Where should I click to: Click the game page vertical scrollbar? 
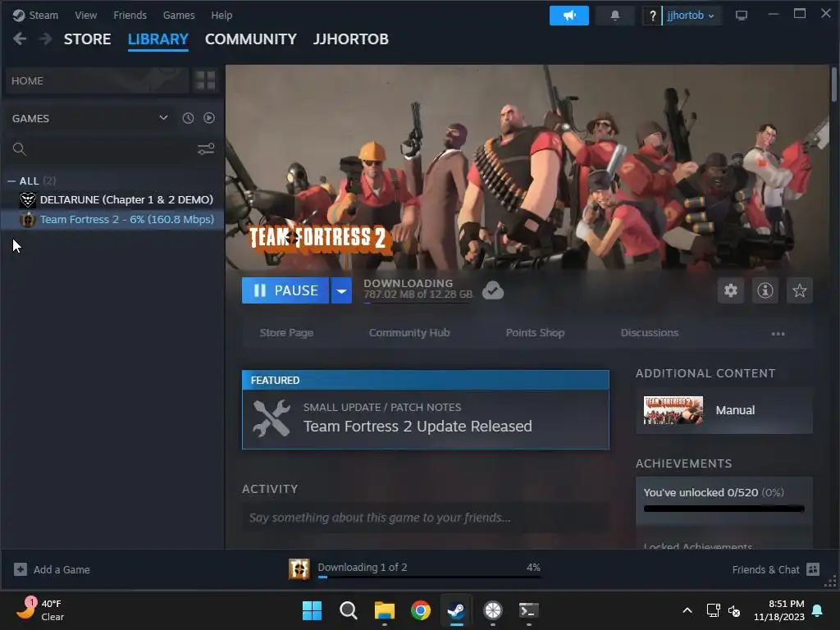pos(834,84)
